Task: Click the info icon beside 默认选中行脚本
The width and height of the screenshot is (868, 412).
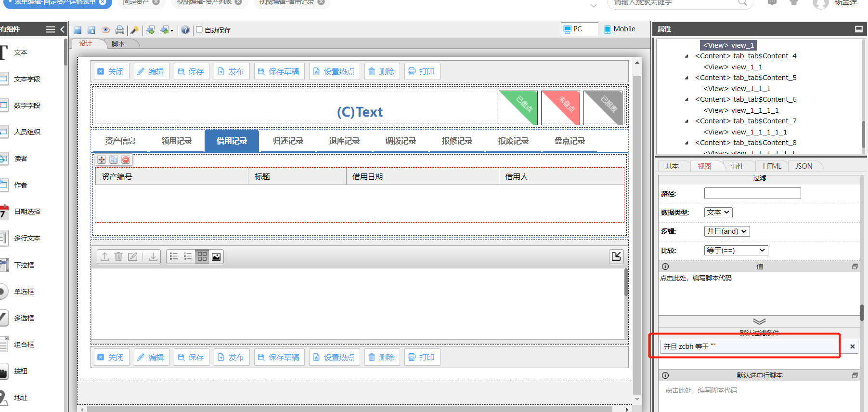Action: click(x=665, y=375)
